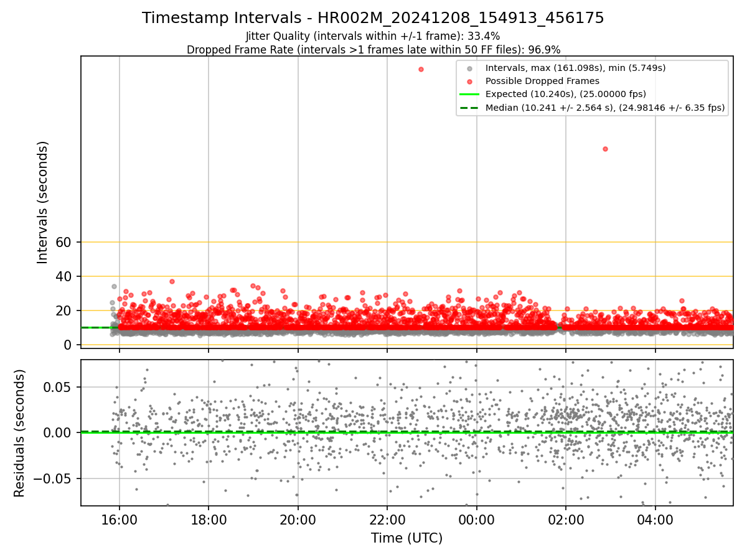Screen dimensions: 747x560
Task: Click the 'Jitter Quality' 33.4% subtitle line
Action: tap(373, 36)
